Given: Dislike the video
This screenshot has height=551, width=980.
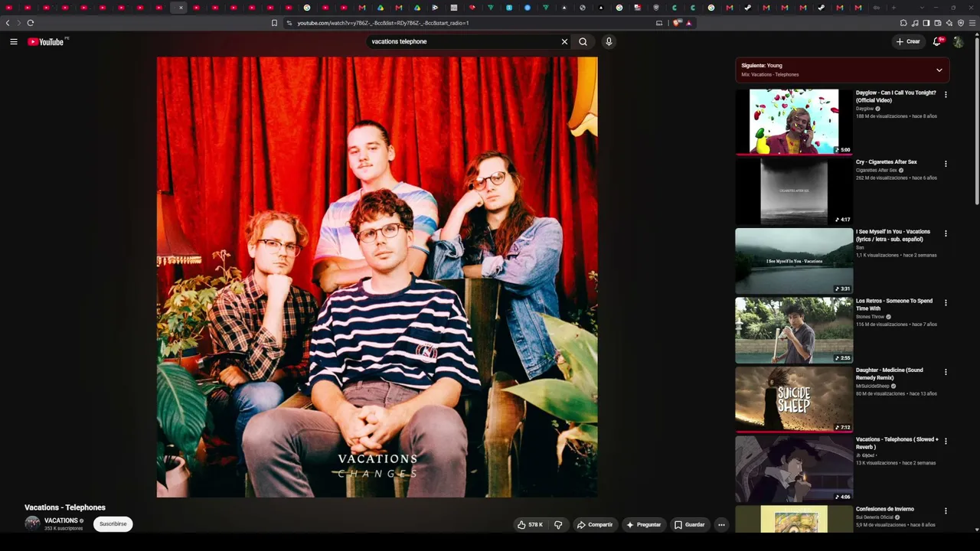Looking at the screenshot, I should click(x=558, y=525).
